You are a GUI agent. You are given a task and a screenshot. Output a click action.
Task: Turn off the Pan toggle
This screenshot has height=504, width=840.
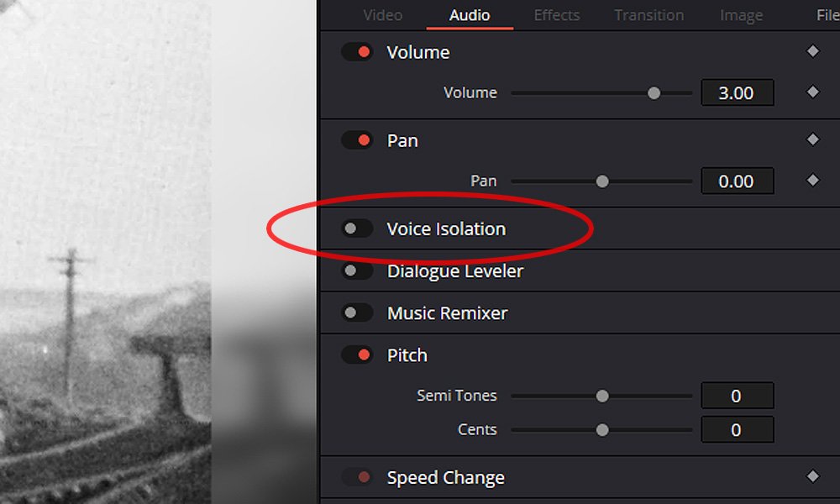coord(357,140)
